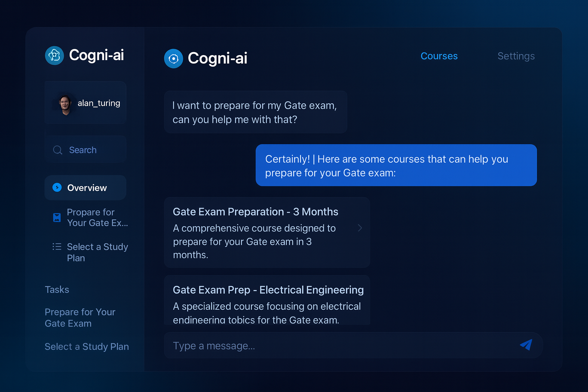Toggle the Overview sidebar item selection
The height and width of the screenshot is (392, 588).
click(85, 188)
